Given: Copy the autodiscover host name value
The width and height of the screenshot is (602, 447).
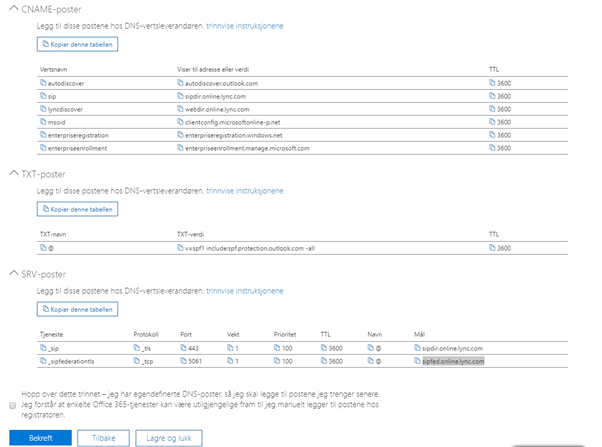Looking at the screenshot, I should click(43, 83).
